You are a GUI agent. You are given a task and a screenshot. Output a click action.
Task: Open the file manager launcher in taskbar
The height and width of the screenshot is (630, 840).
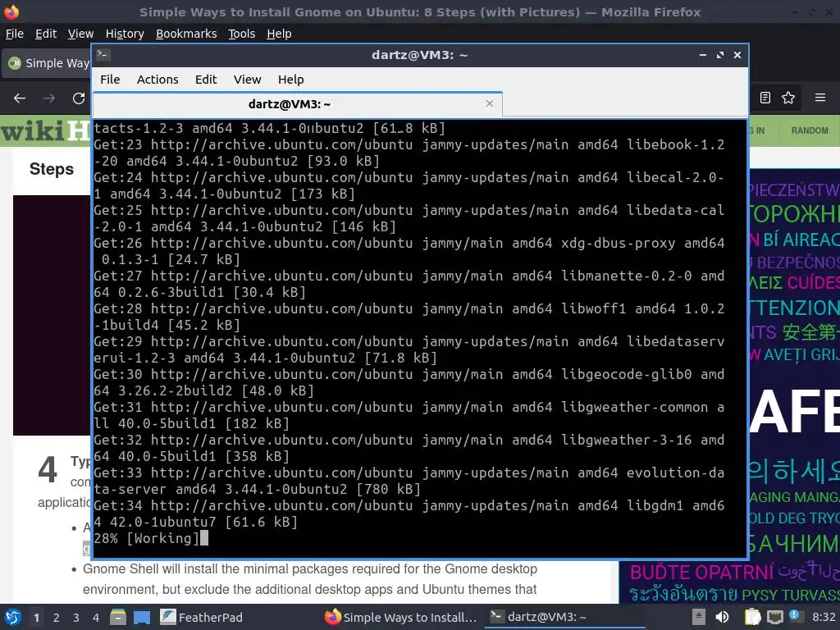coord(118,617)
